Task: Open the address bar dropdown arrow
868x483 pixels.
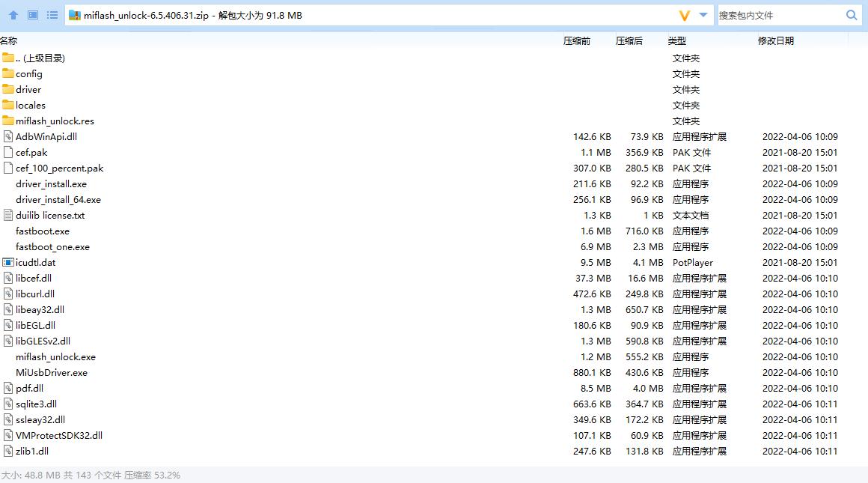Action: (x=703, y=15)
